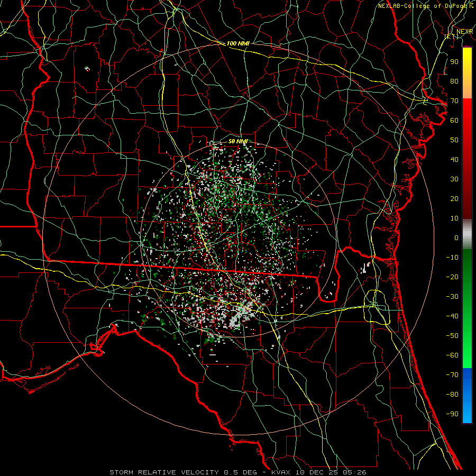Click the "100 NMI" range ring label
Viewport: 476px width, 476px height.
[238, 43]
